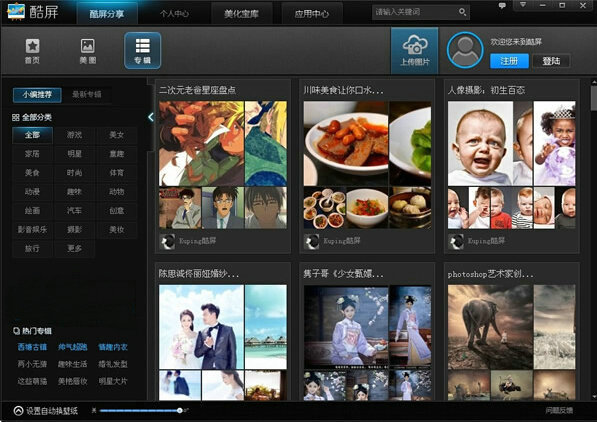The image size is (597, 422).
Task: Select the 明星 category filter
Action: coord(74,154)
